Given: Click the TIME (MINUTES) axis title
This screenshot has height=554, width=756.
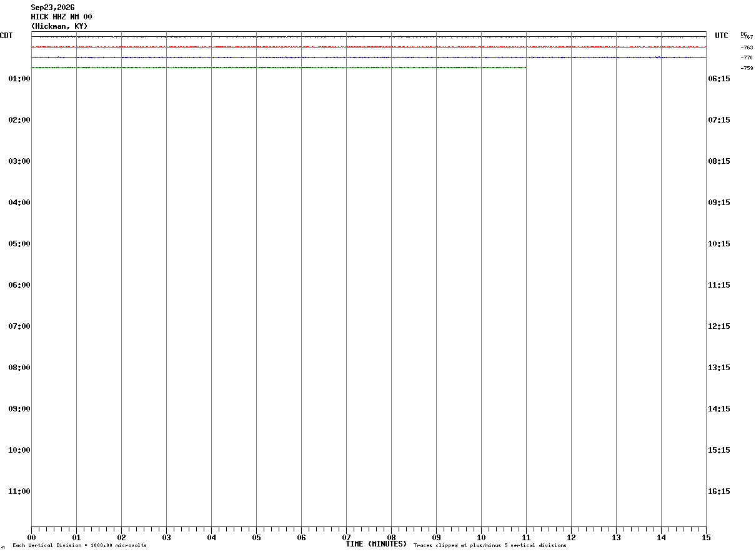Looking at the screenshot, I should pos(376,543).
